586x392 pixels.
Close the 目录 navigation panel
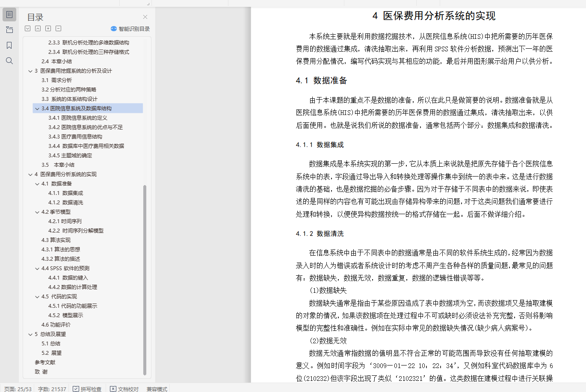145,17
